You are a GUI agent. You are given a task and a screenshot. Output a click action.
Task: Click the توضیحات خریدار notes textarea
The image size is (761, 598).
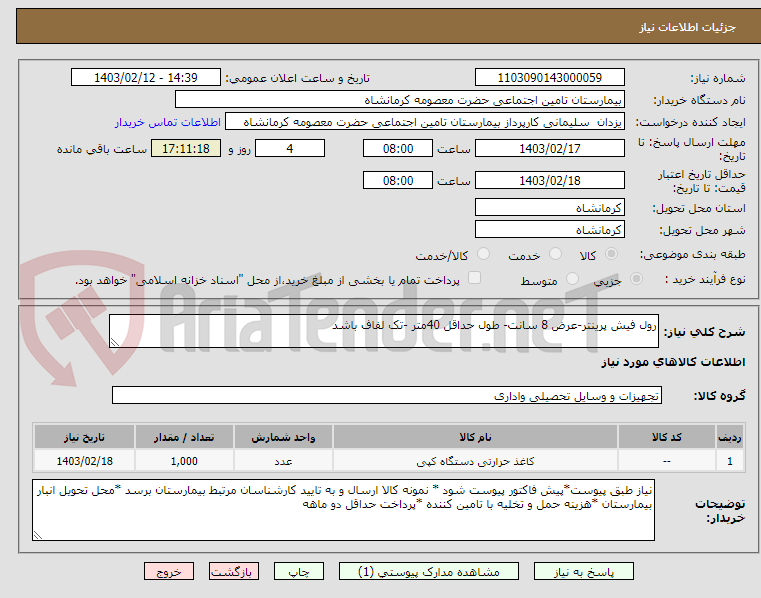tap(343, 510)
